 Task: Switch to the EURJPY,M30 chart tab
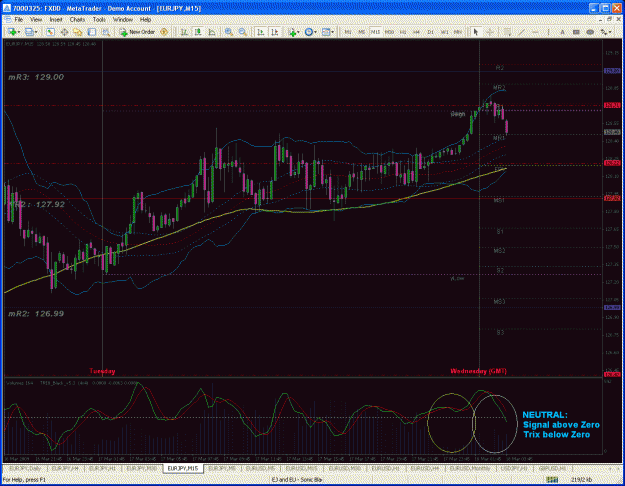click(x=142, y=468)
